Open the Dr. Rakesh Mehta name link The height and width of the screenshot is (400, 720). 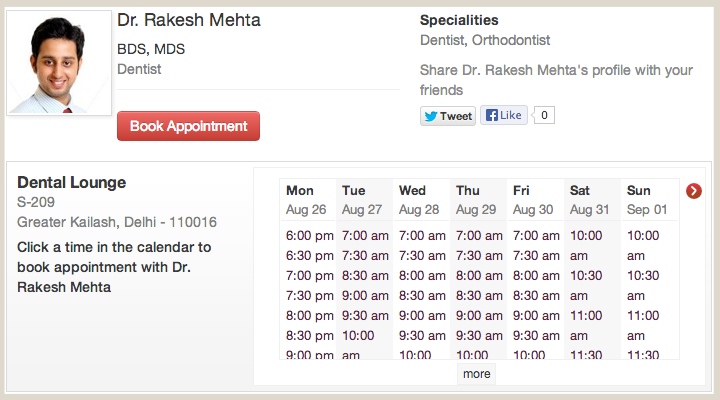point(188,20)
